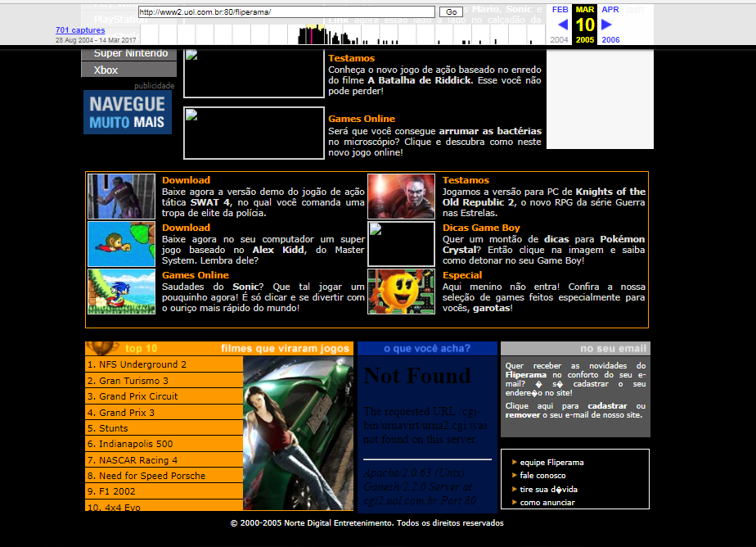Screen dimensions: 756x547
Task: Click the bold SWAT 4 text link
Action: click(210, 202)
